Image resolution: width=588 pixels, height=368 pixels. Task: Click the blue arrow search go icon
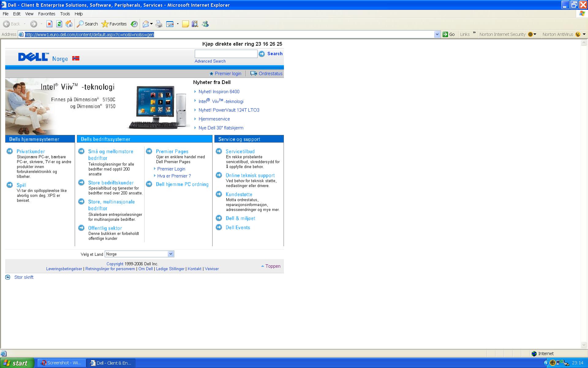[x=262, y=54]
